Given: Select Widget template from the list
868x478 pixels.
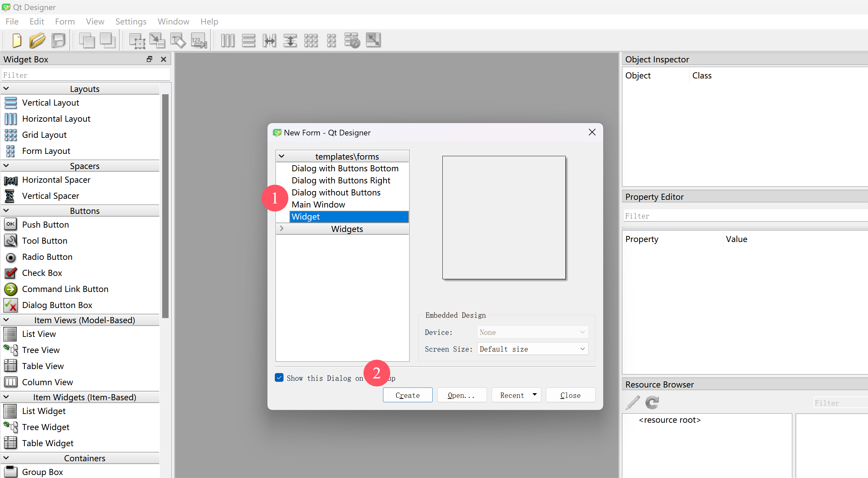Looking at the screenshot, I should click(x=347, y=217).
